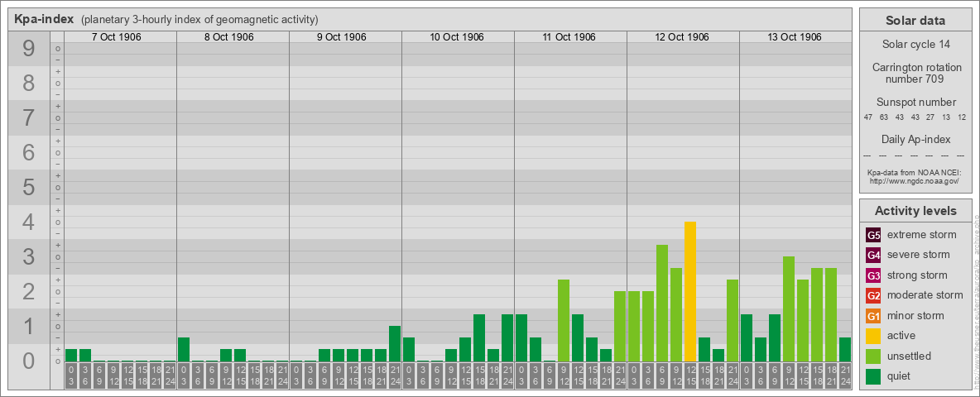The height and width of the screenshot is (397, 980).
Task: Click the 'moderate storm' legend label
Action: coord(925,295)
